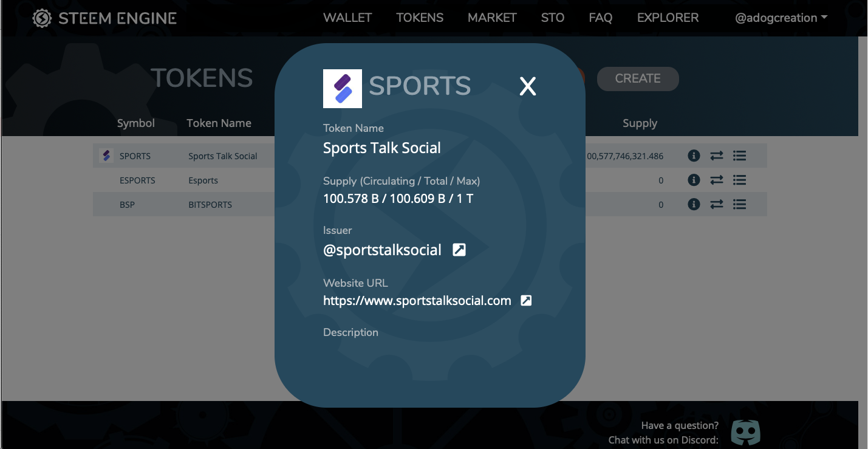Click the info icon in the BSP row
Image resolution: width=868 pixels, height=449 pixels.
click(x=694, y=205)
